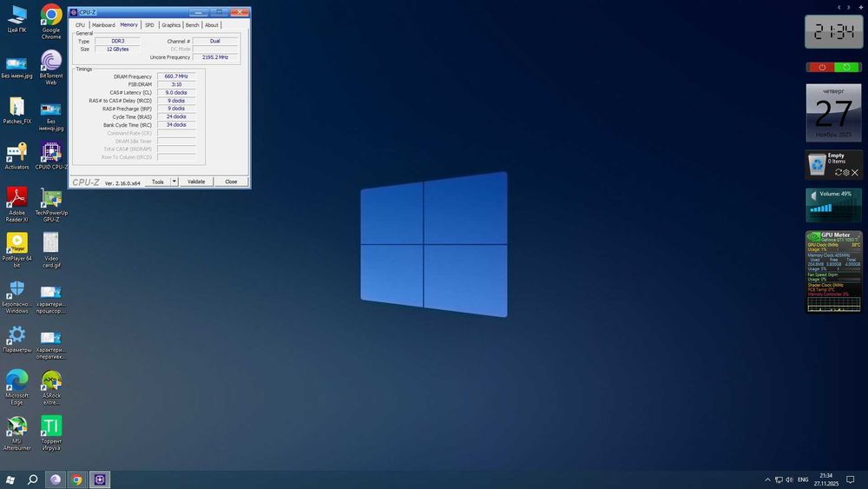
Task: Switch to the CPU tab in CPU-Z
Action: click(x=80, y=25)
